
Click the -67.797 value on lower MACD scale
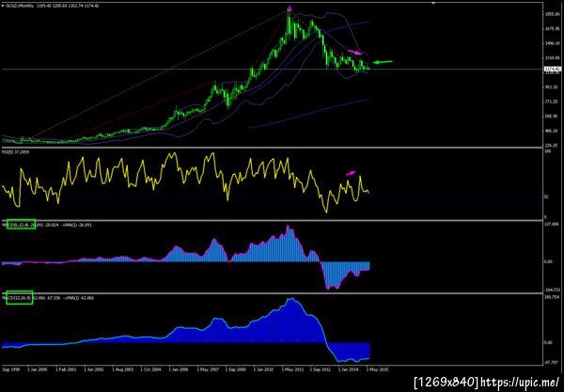(x=553, y=363)
